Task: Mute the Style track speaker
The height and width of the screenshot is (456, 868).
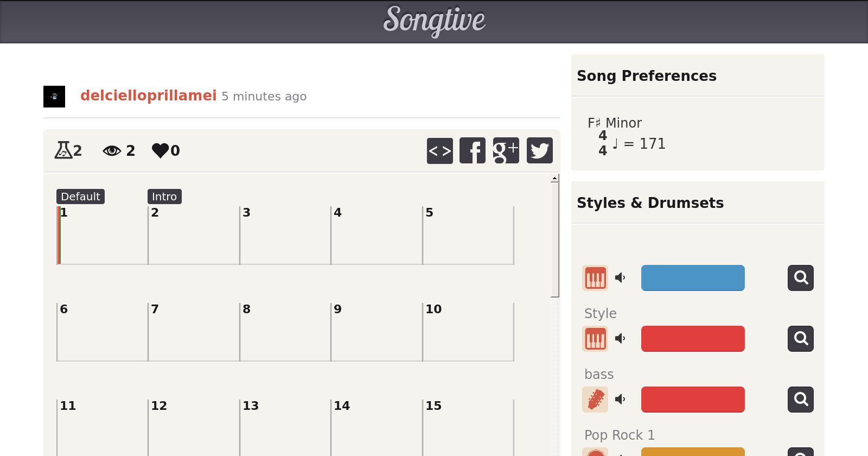Action: coord(620,278)
